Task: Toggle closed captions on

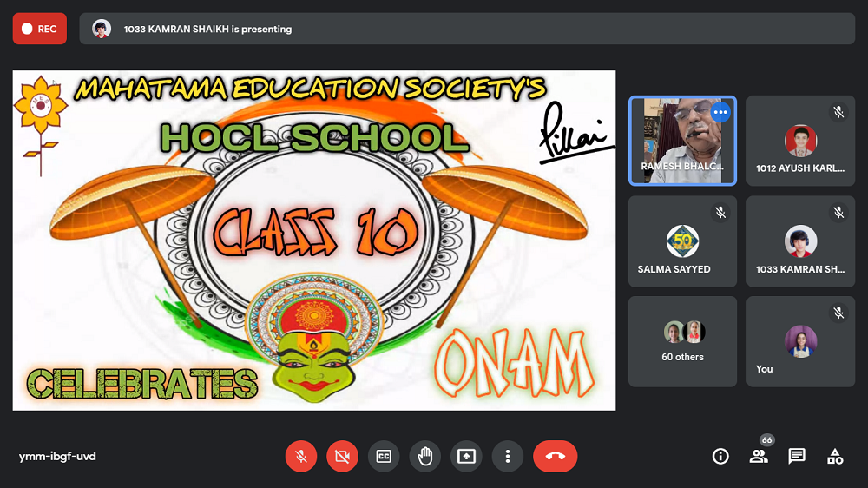Action: 384,456
